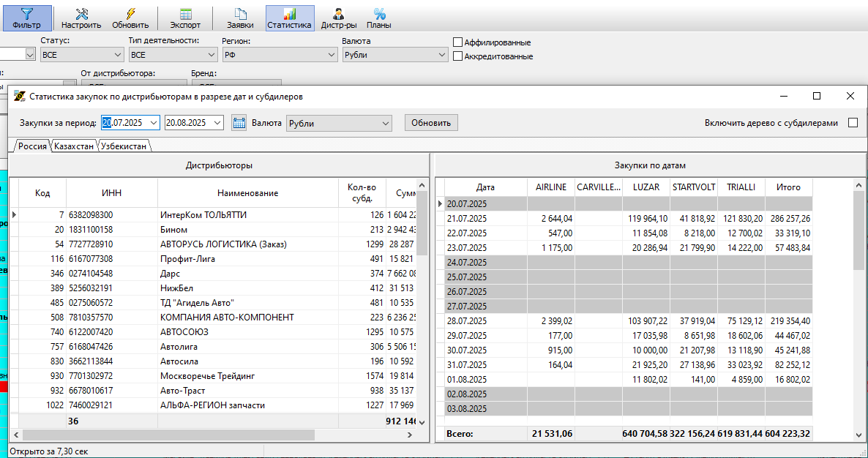Enable the Аффилированные checkbox
This screenshot has width=868, height=458.
coord(458,42)
